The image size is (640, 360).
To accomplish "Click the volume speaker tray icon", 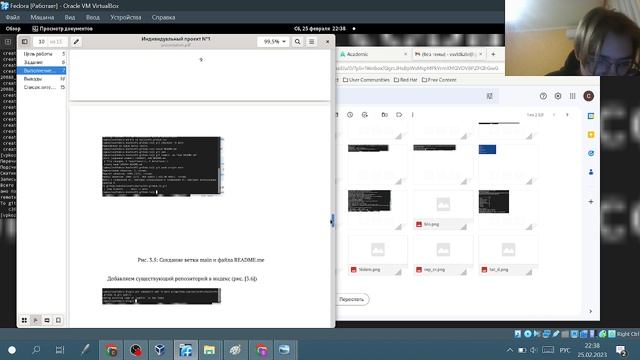I will click(533, 350).
